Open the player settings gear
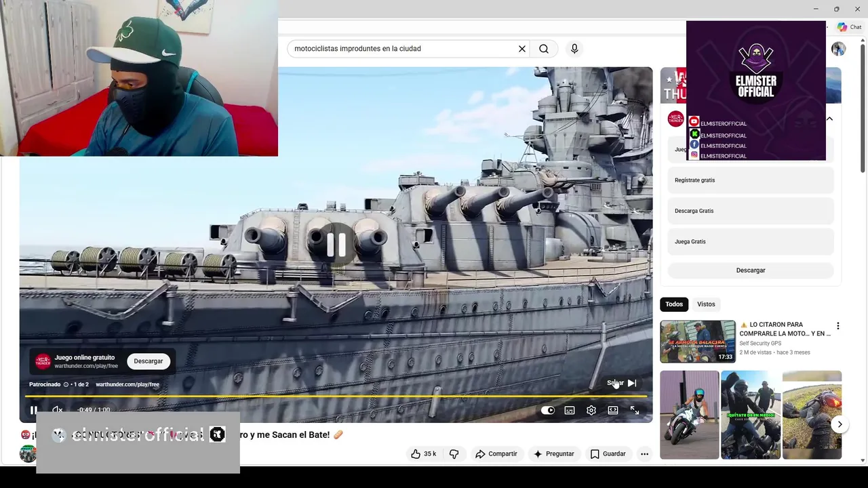 [591, 410]
